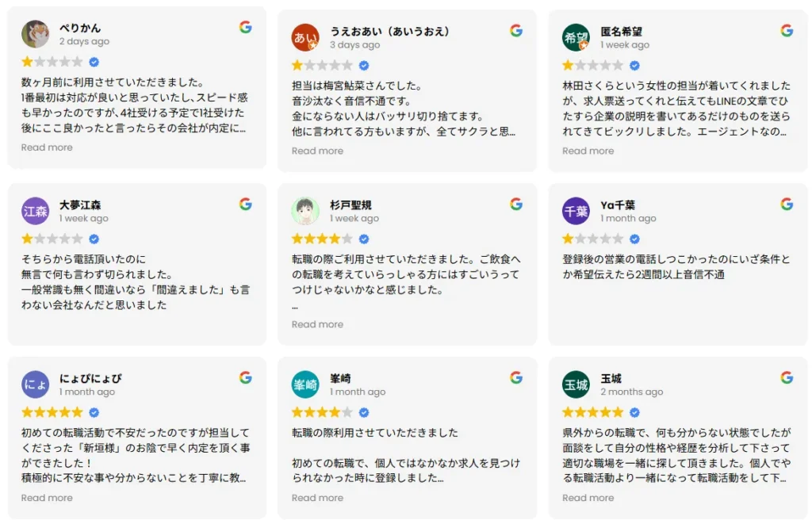Expand ぺりかん's review with Read more

(x=47, y=147)
